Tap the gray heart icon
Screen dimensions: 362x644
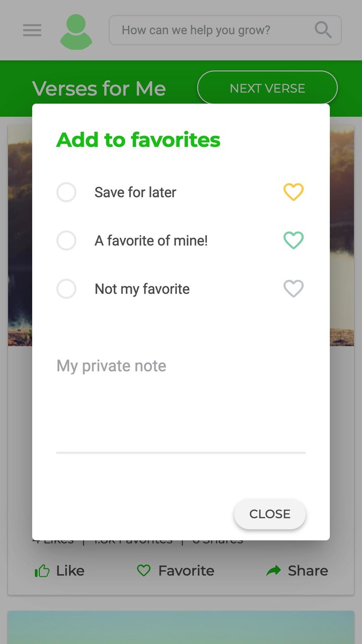(x=294, y=289)
